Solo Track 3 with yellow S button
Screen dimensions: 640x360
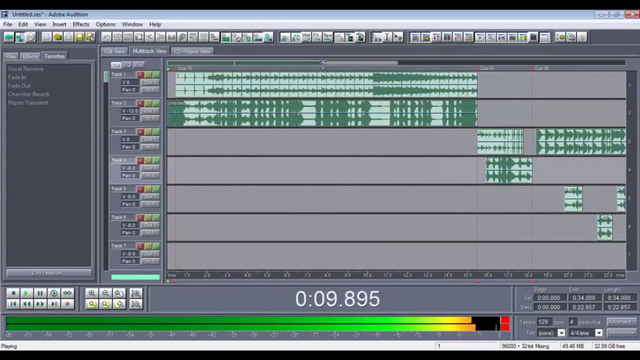click(x=148, y=132)
